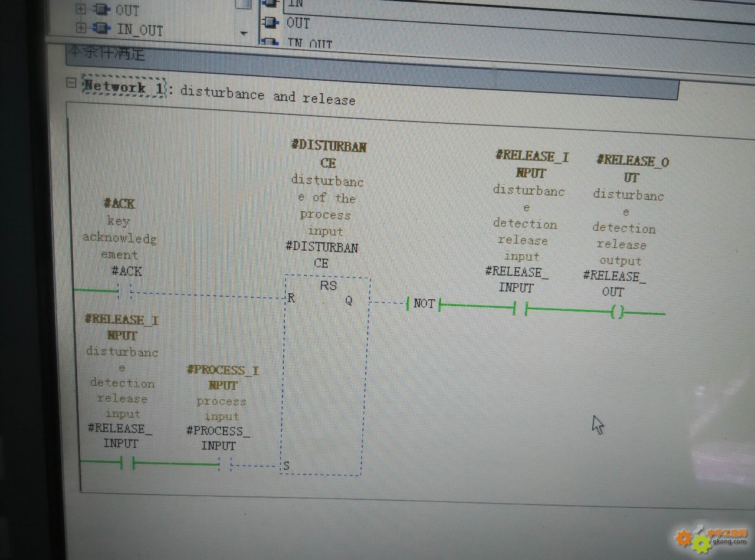Click scroll-down arrow of interface tree

[x=244, y=34]
